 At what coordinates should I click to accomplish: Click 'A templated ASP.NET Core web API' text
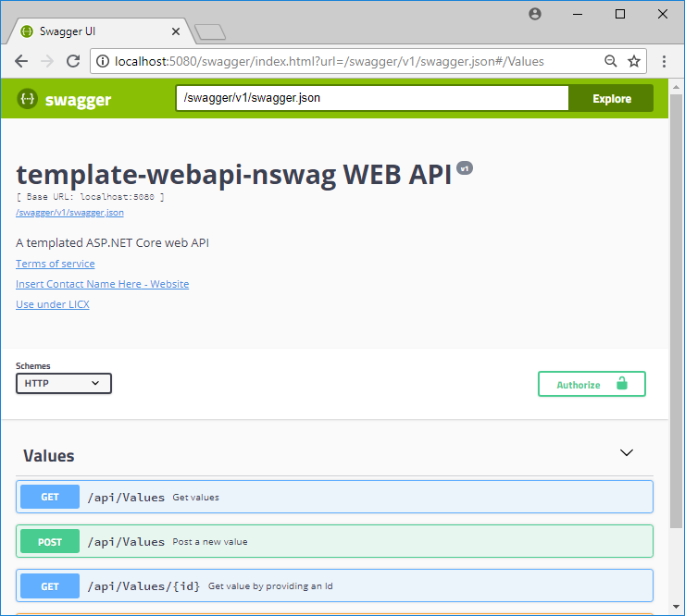(112, 242)
